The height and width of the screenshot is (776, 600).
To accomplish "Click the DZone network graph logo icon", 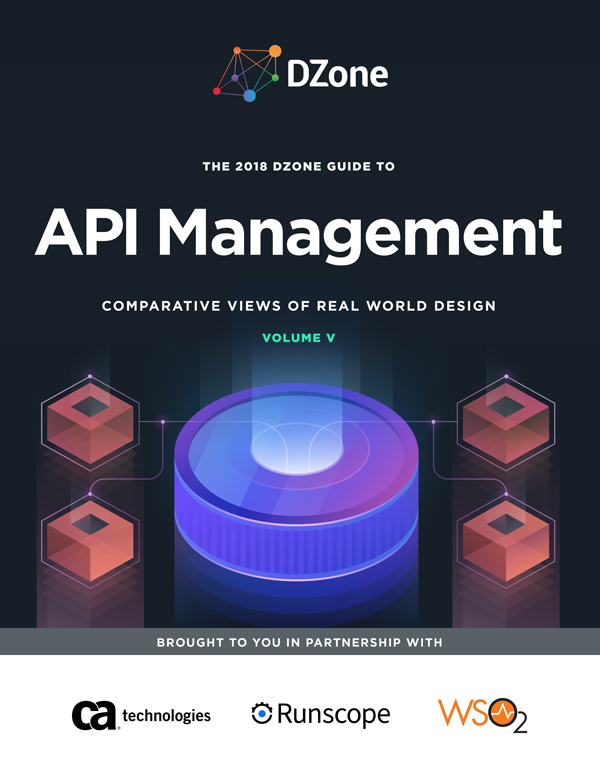I will coord(248,72).
